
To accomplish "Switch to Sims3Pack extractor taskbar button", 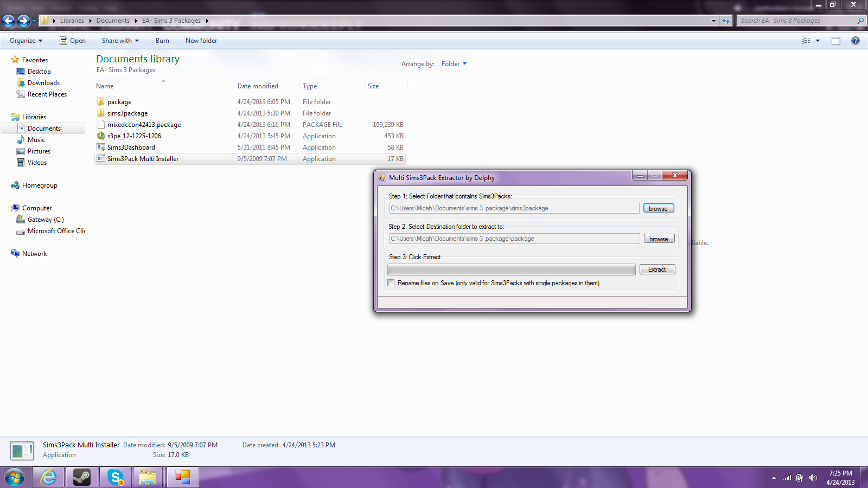I will [183, 478].
